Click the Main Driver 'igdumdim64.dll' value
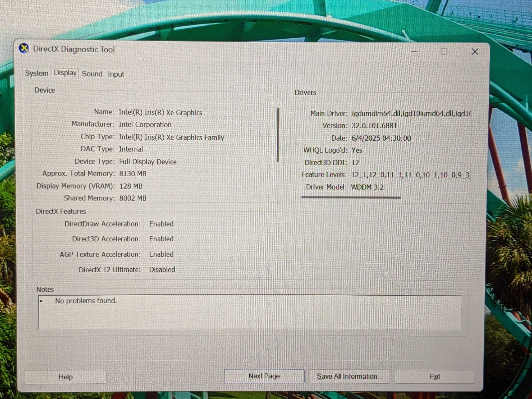Viewport: 532px width, 399px height. click(x=411, y=113)
